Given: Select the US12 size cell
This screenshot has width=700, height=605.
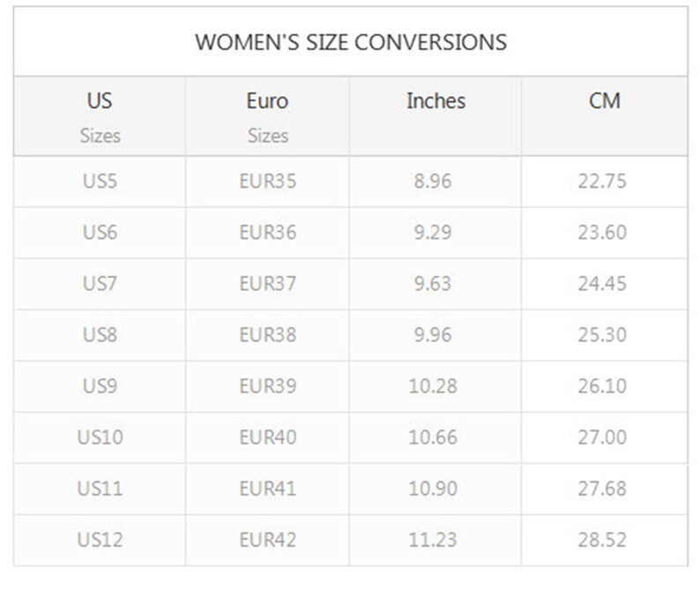Looking at the screenshot, I should point(100,540).
